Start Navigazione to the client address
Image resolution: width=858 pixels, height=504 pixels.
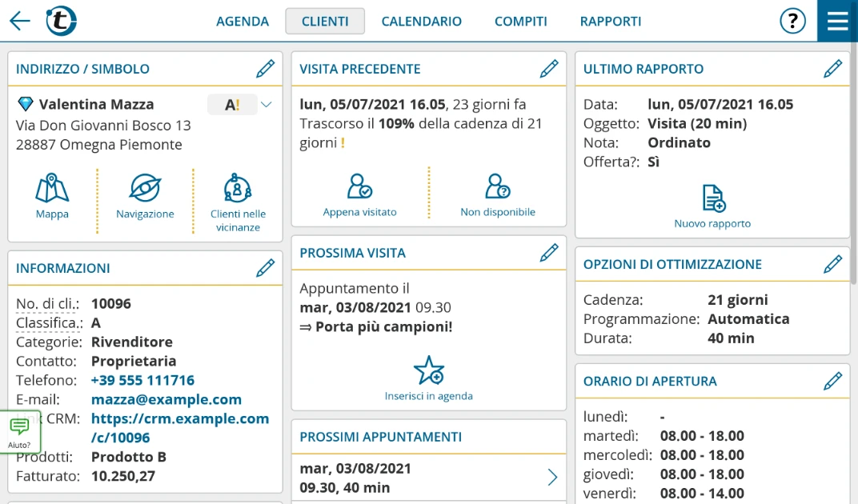tap(145, 189)
